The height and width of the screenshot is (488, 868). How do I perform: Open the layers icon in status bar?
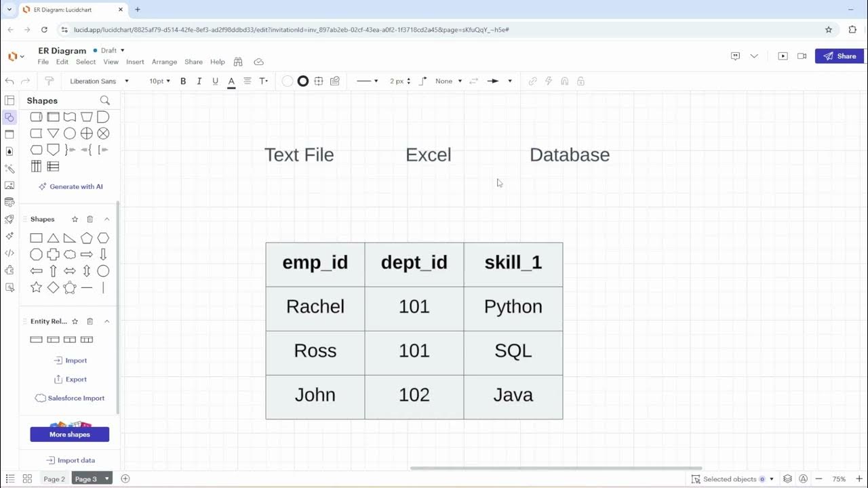(787, 479)
